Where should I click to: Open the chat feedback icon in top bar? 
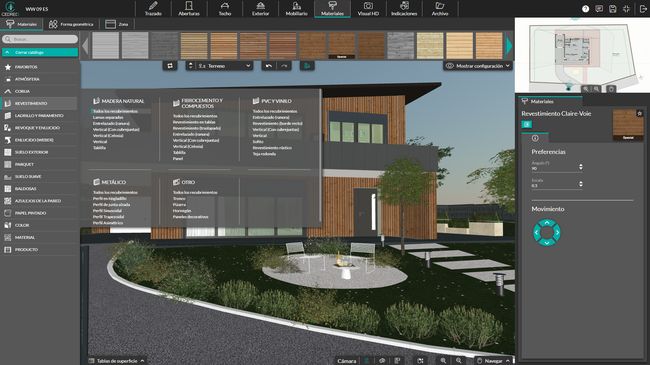599,9
